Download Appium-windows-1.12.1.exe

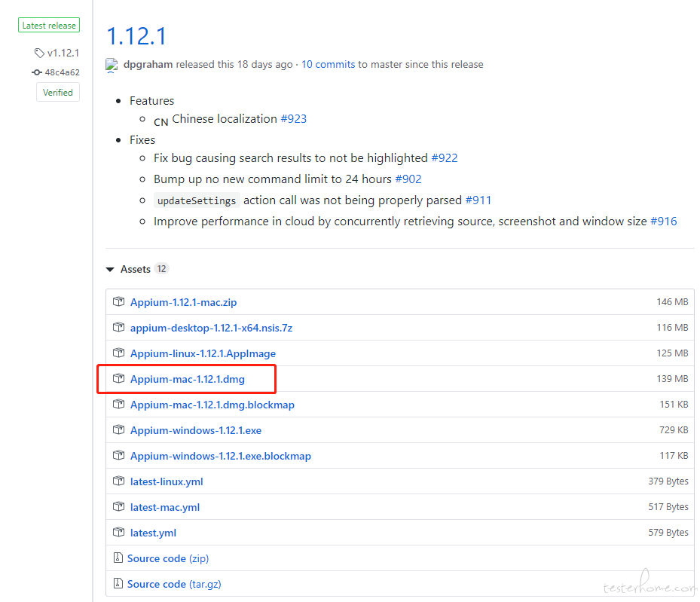tap(196, 430)
